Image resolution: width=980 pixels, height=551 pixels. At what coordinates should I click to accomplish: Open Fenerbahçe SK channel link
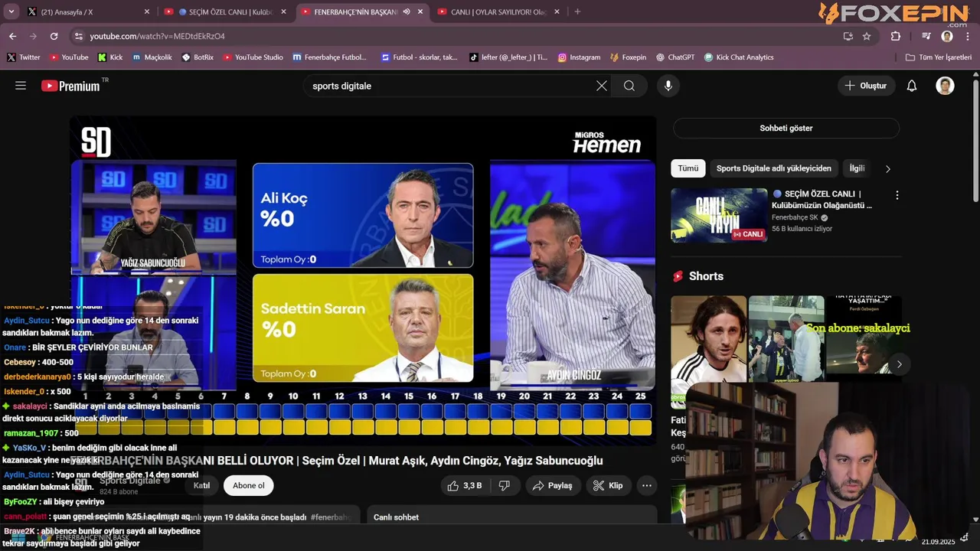pos(795,217)
